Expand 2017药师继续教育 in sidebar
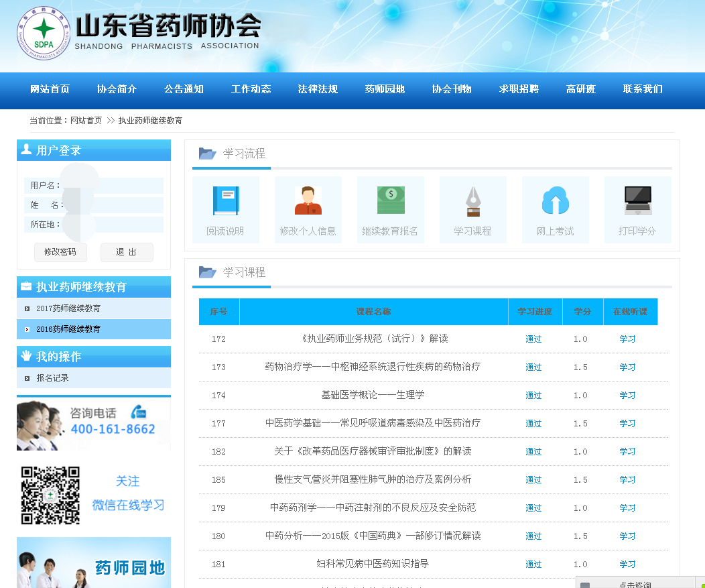Screen dimensions: 705x588 68,308
